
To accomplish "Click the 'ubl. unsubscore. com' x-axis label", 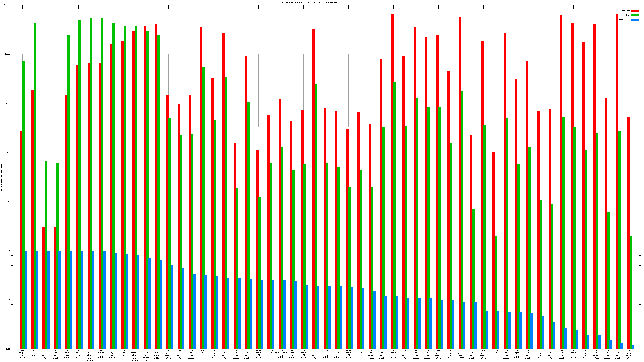I will [x=78, y=354].
